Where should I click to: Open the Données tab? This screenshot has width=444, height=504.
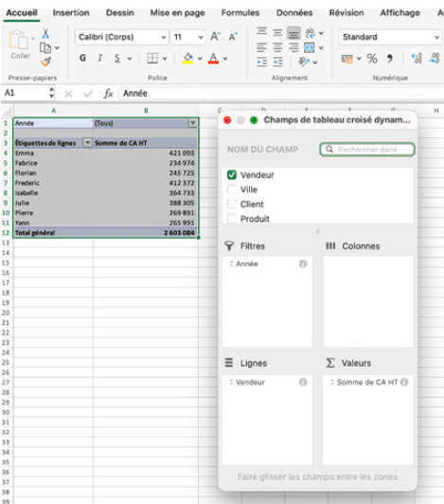(x=294, y=13)
